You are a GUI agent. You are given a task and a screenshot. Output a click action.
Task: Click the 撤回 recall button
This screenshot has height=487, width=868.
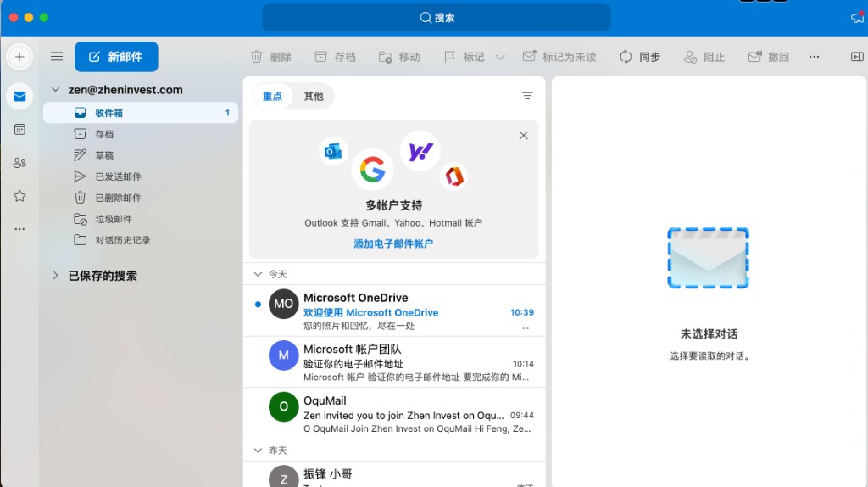[768, 57]
